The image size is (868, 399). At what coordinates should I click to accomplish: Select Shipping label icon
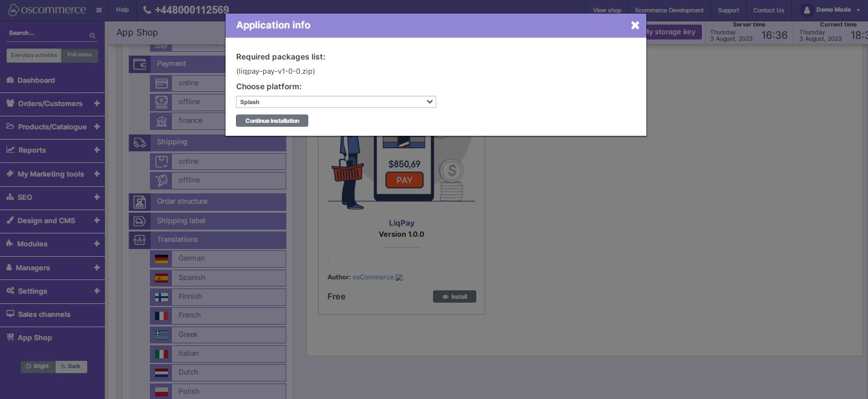tap(140, 221)
